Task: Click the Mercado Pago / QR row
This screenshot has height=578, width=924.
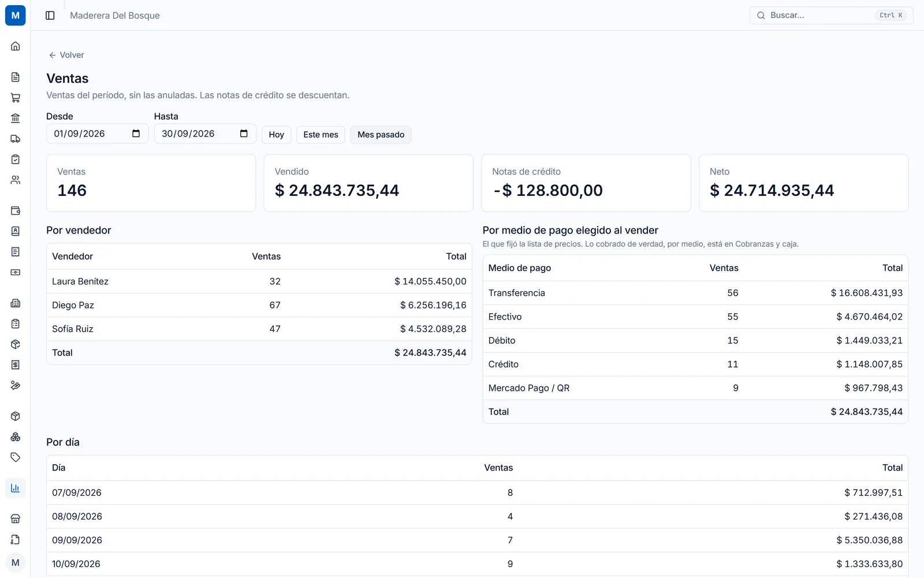Action: (695, 388)
